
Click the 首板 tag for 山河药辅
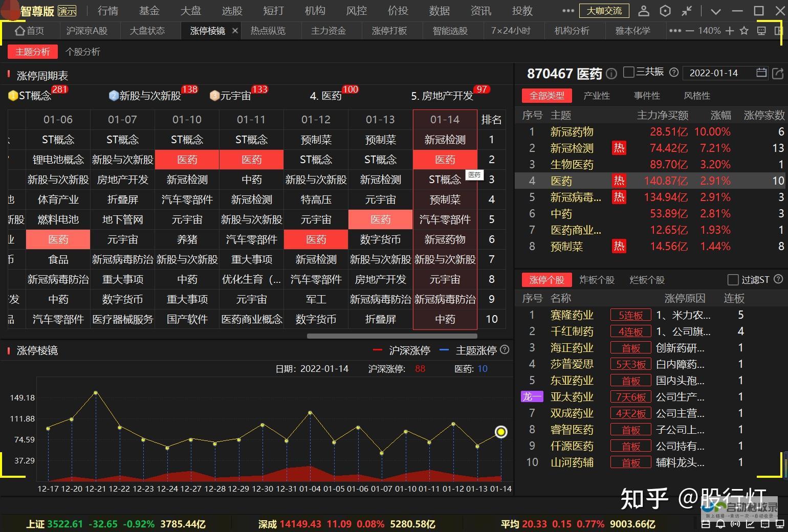click(x=630, y=462)
